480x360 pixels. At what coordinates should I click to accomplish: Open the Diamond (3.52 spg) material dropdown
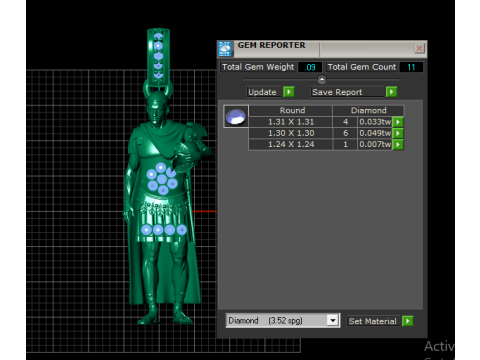point(283,321)
